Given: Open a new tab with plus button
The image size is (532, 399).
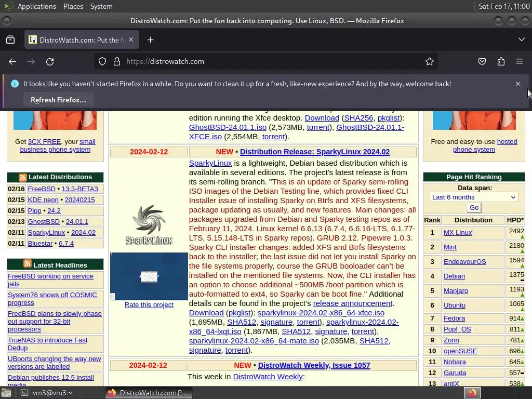Looking at the screenshot, I should tap(150, 40).
